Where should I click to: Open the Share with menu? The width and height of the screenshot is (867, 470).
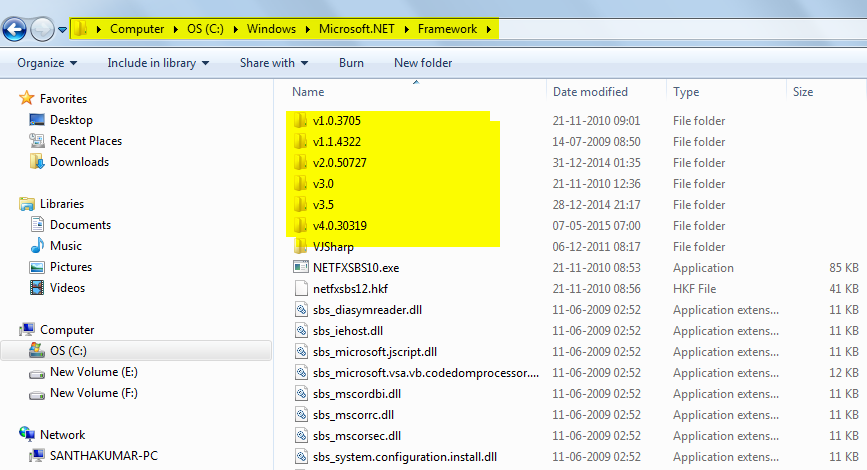274,63
